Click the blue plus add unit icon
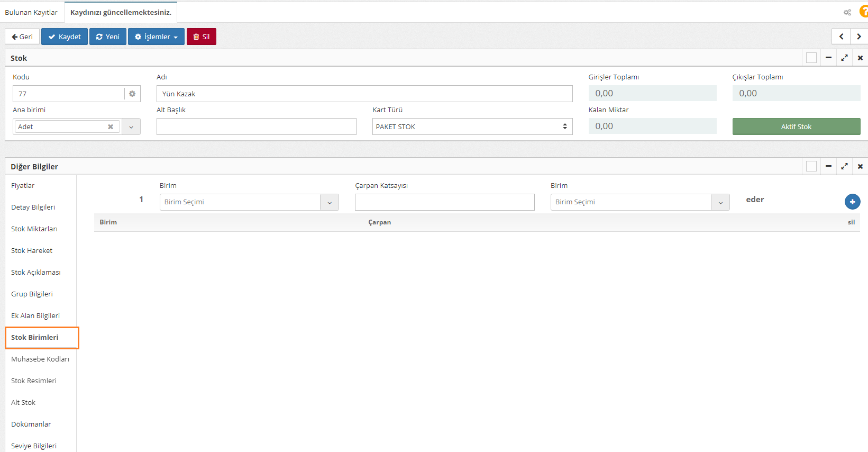Screen dimensions: 868x452 [852, 202]
